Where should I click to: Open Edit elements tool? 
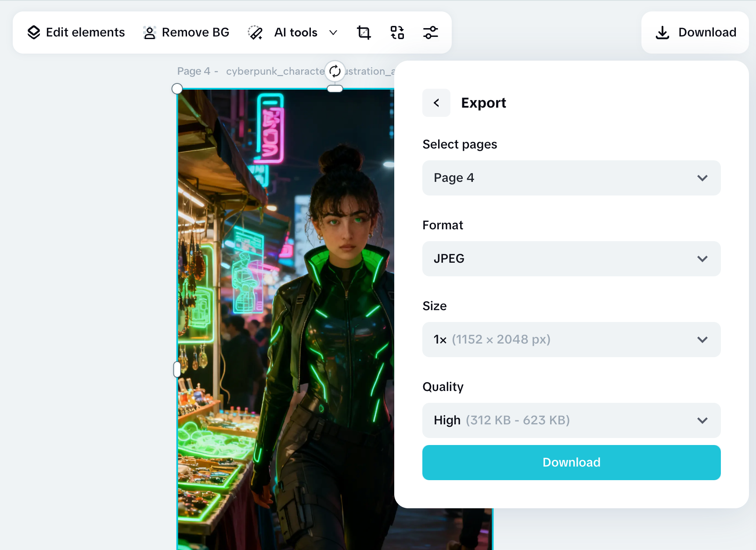point(76,33)
